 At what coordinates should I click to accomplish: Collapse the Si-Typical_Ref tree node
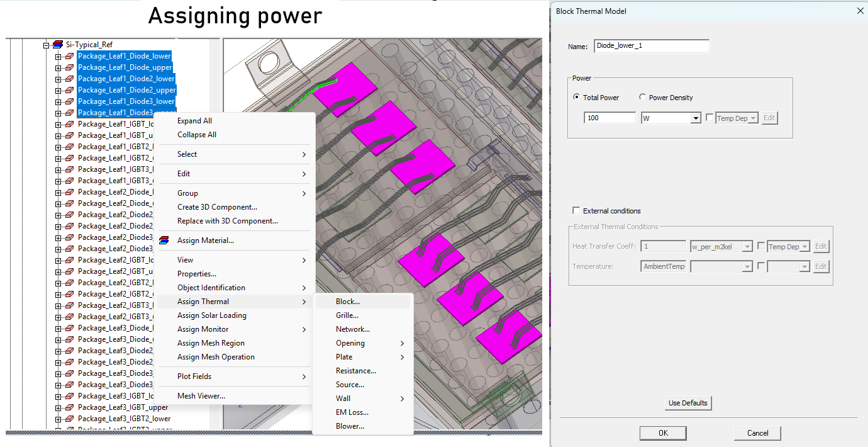[46, 44]
